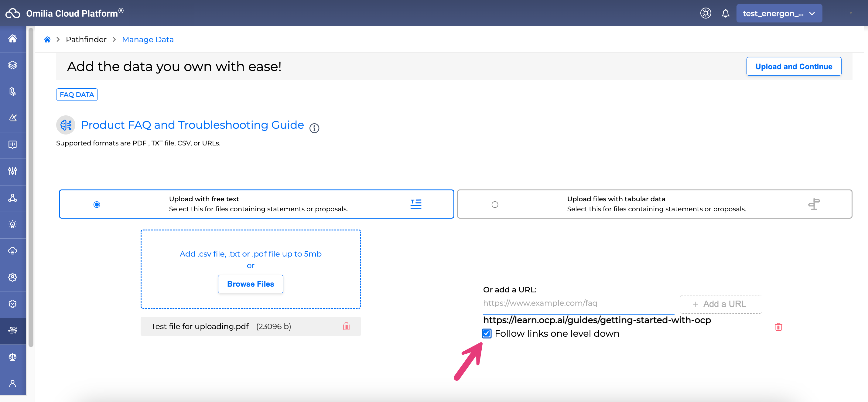Open the connected nodes sidebar icon
Viewport: 868px width, 402px height.
tap(13, 198)
